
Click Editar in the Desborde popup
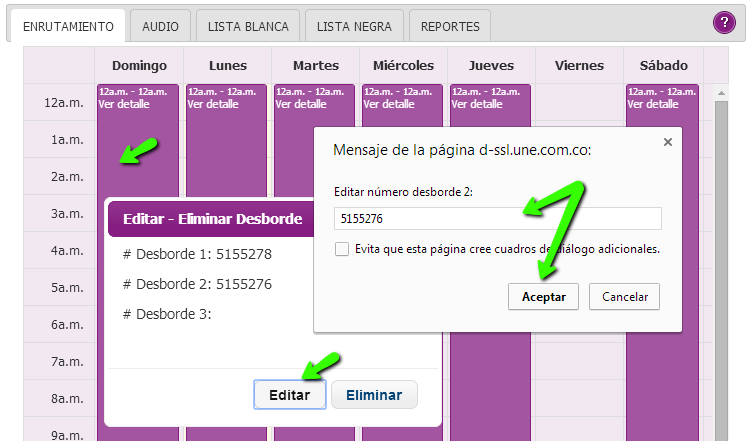click(289, 395)
